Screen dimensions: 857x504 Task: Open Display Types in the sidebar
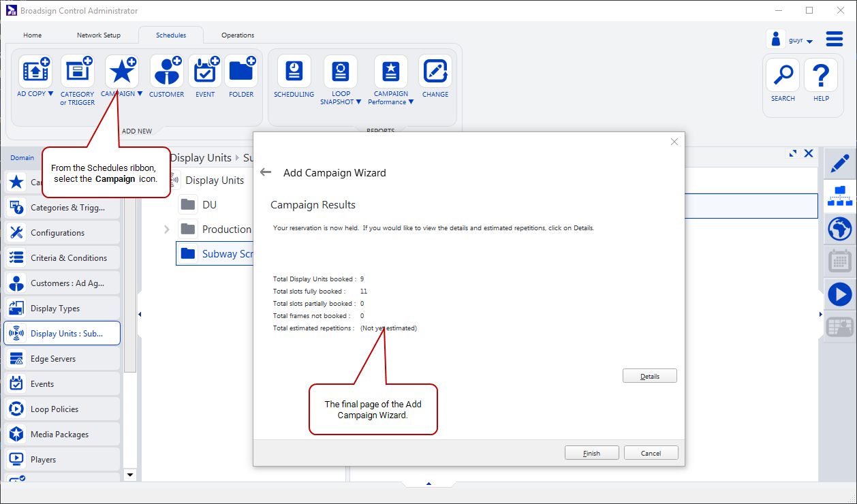tap(62, 309)
